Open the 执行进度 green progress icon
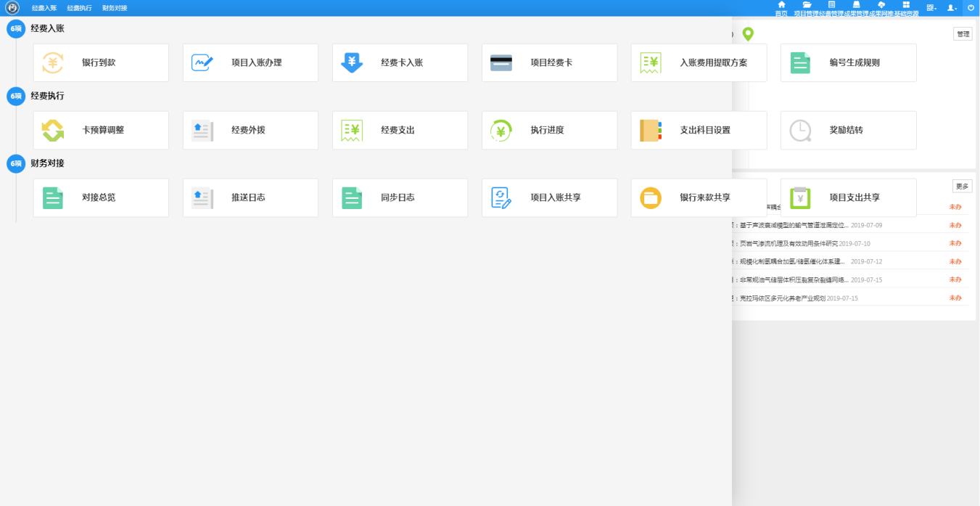The width and height of the screenshot is (980, 506). (x=501, y=131)
